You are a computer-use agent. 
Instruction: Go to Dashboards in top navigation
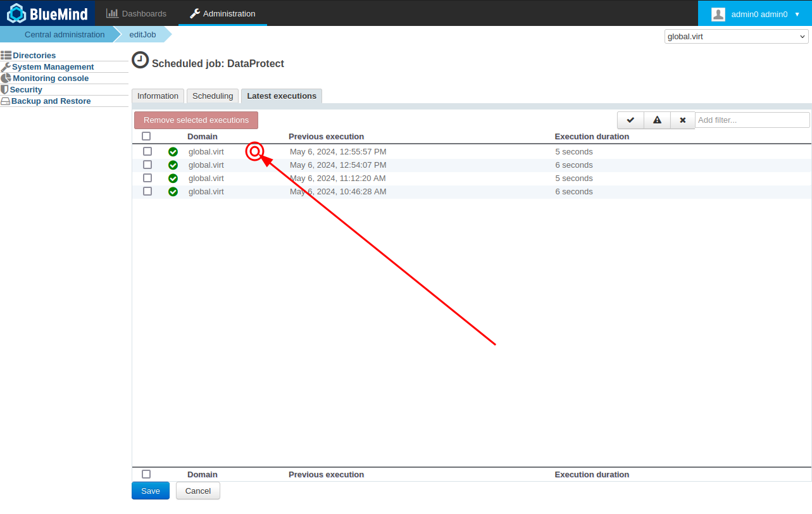point(137,13)
